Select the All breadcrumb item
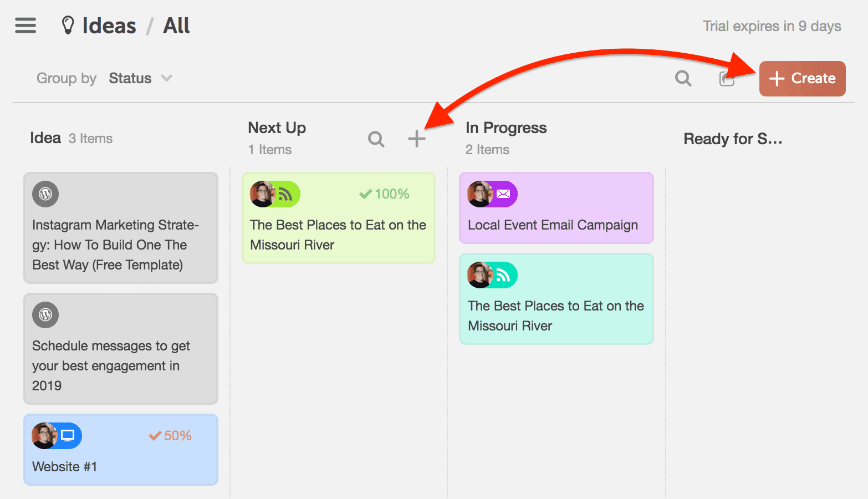 (x=176, y=26)
